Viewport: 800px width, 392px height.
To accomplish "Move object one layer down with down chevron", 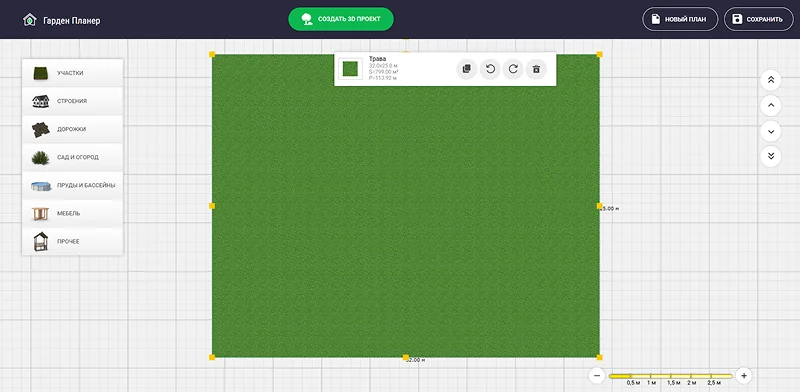I will [x=771, y=131].
